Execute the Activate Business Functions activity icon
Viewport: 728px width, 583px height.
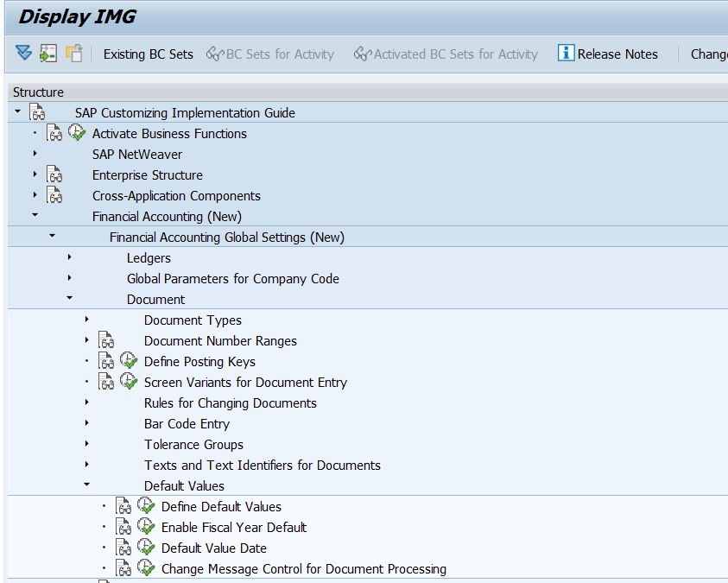pyautogui.click(x=77, y=133)
